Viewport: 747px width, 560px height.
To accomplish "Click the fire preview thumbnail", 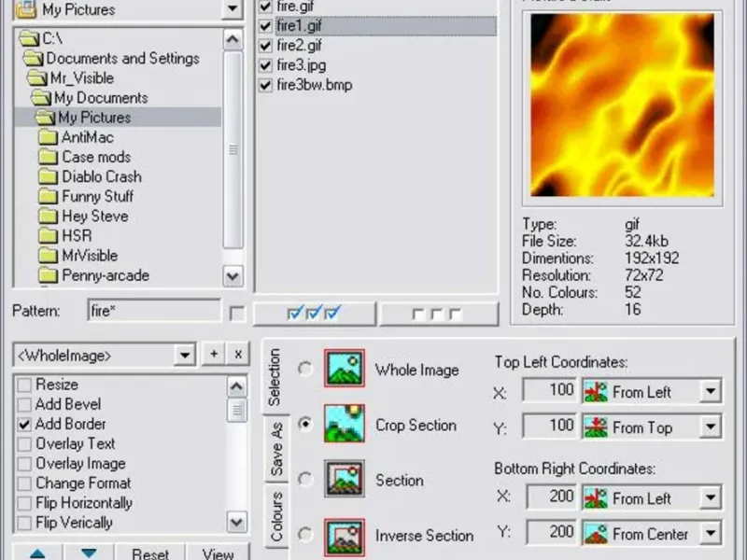I will tap(622, 105).
